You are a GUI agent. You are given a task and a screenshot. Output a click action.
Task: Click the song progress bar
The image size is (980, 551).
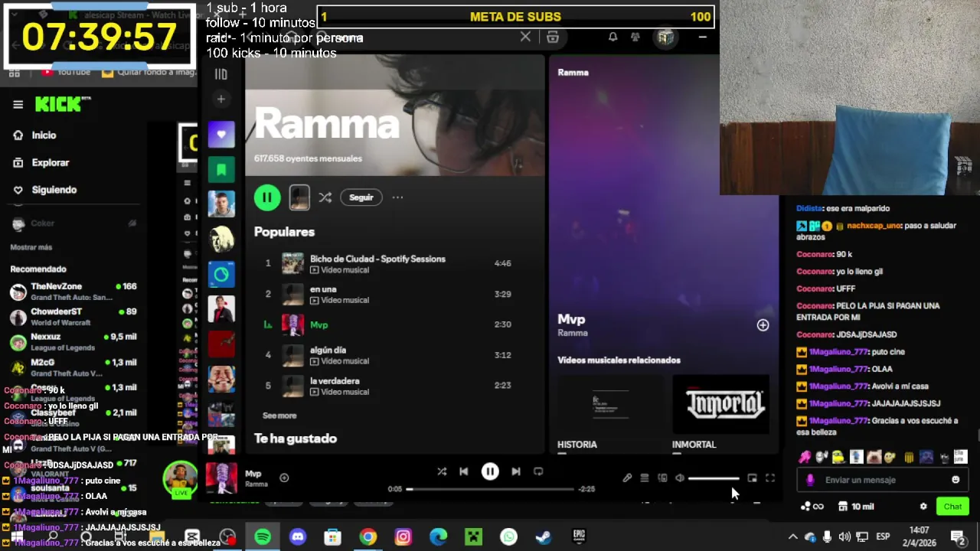pyautogui.click(x=490, y=489)
